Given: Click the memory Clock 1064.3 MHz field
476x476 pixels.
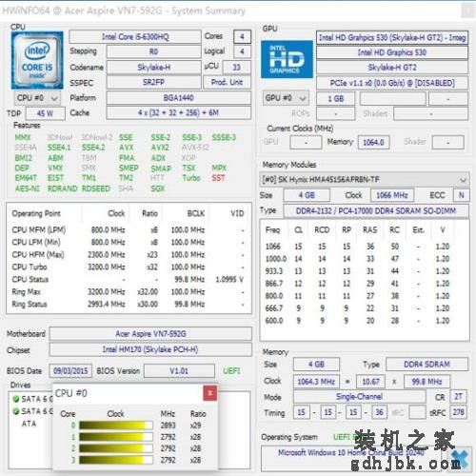Looking at the screenshot, I should point(316,382).
